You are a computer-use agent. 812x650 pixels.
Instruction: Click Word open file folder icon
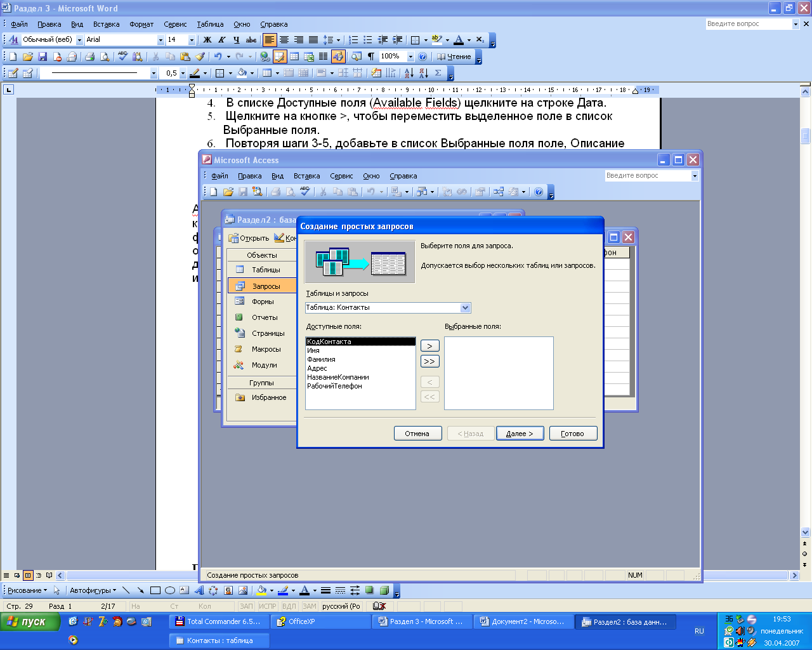27,56
